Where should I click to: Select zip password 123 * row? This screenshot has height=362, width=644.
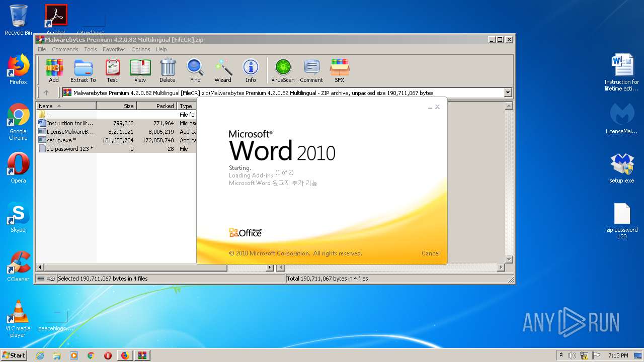[x=116, y=149]
